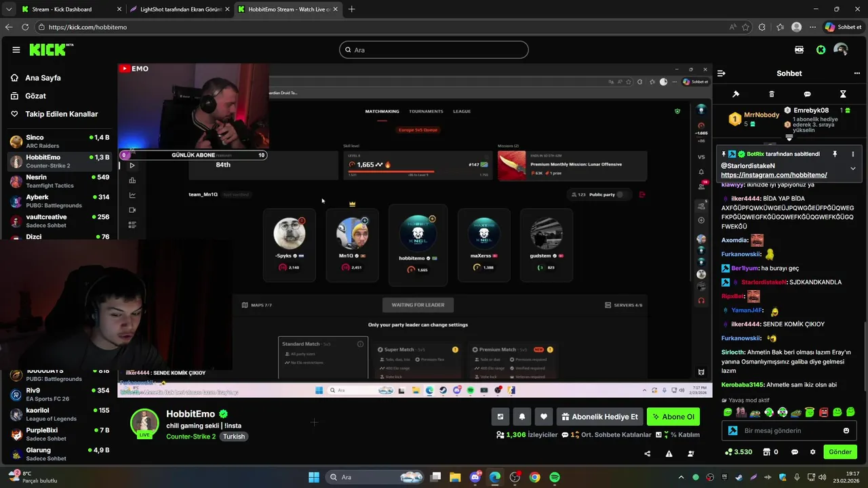Screen dimensions: 868x488
Task: Click the 3.530 channel points balance
Action: (x=738, y=452)
